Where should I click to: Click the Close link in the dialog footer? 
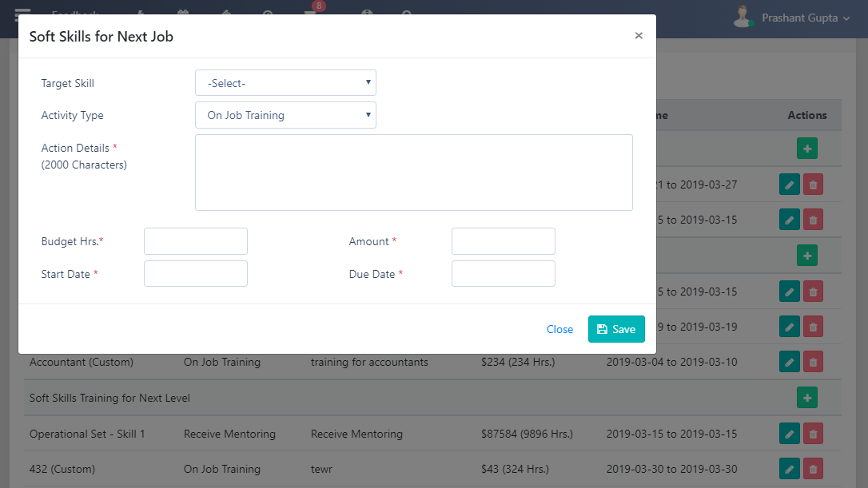pyautogui.click(x=559, y=329)
